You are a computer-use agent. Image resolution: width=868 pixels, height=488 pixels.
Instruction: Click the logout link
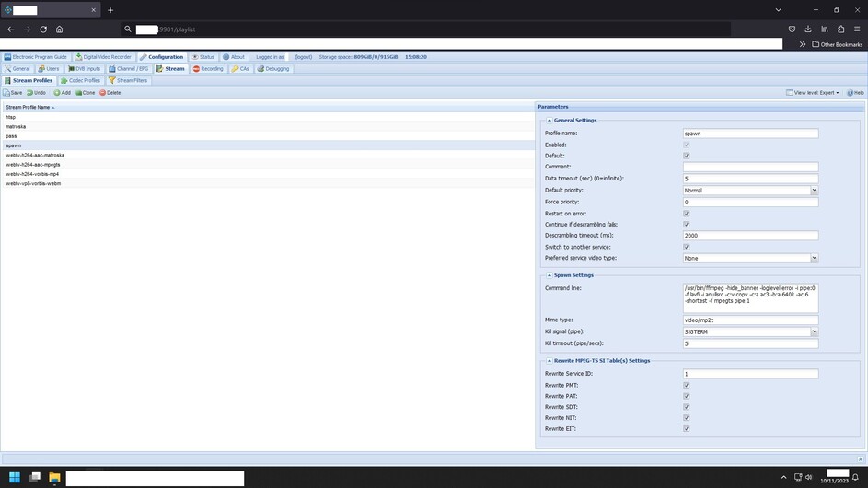304,57
